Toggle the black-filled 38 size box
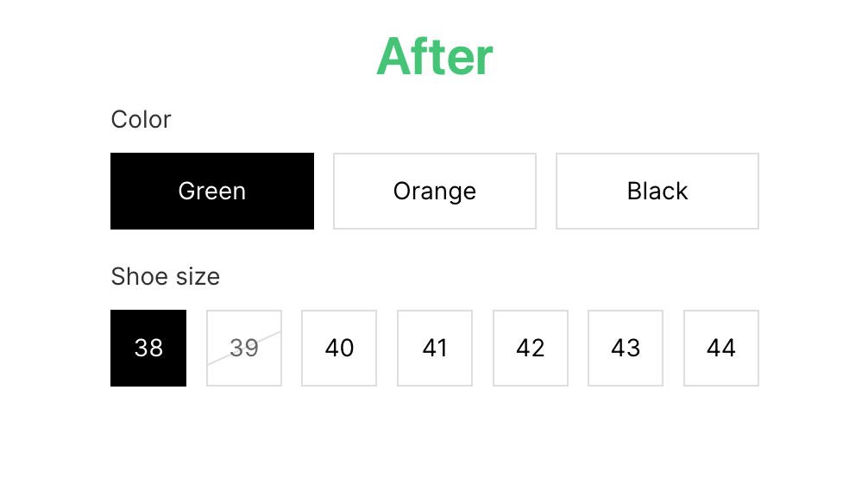868x497 pixels. coord(148,348)
